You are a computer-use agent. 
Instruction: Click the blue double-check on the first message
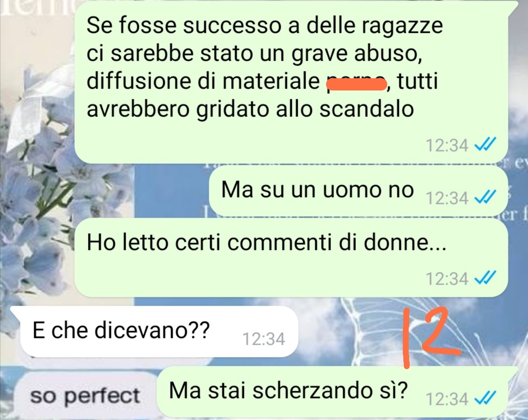coord(485,145)
